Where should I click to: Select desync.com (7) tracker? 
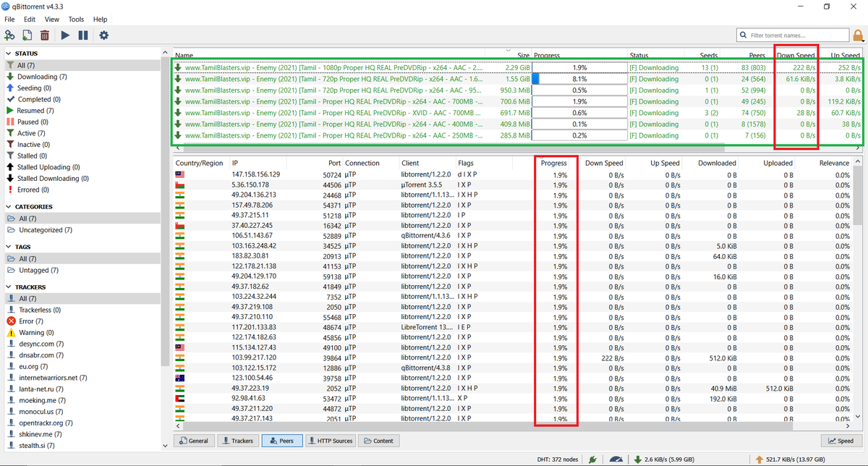coord(81,344)
